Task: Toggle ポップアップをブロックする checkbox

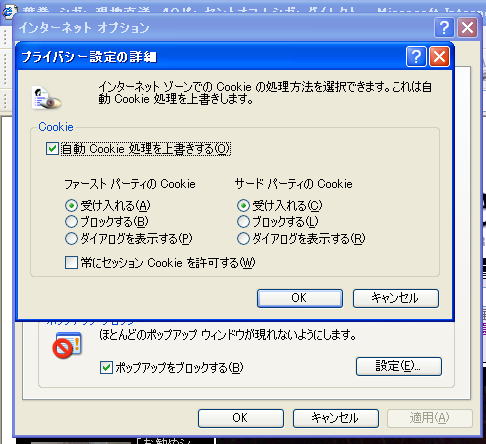Action: (x=106, y=368)
